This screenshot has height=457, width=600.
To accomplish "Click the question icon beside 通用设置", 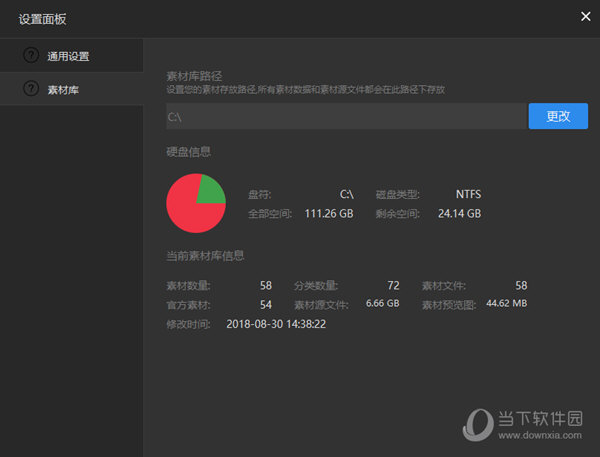I will coord(31,55).
